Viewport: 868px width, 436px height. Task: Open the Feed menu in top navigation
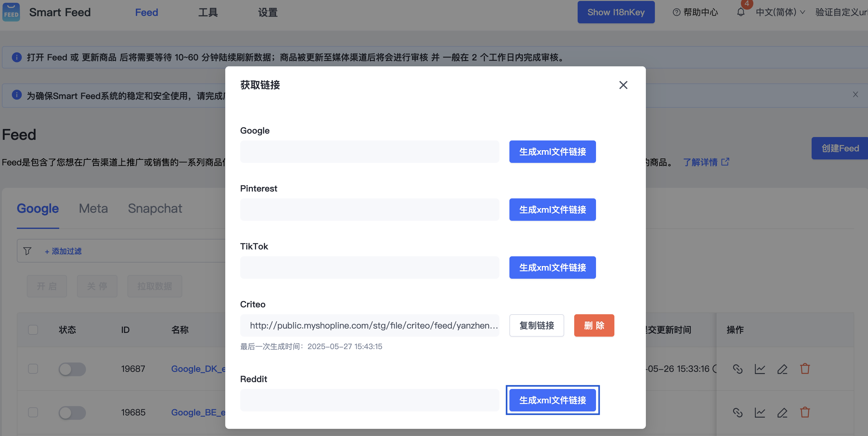[x=146, y=12]
